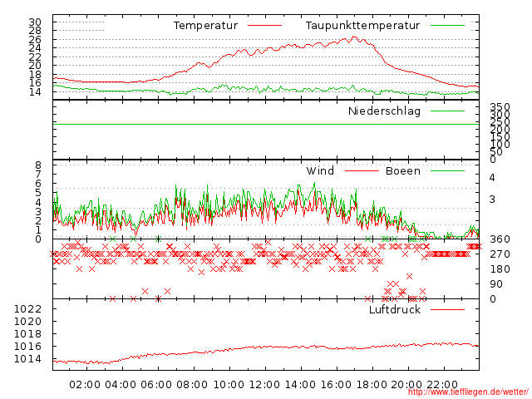Screen dimensions: 532x399
Task: Click the 14 temperature axis value
Action: pos(35,92)
